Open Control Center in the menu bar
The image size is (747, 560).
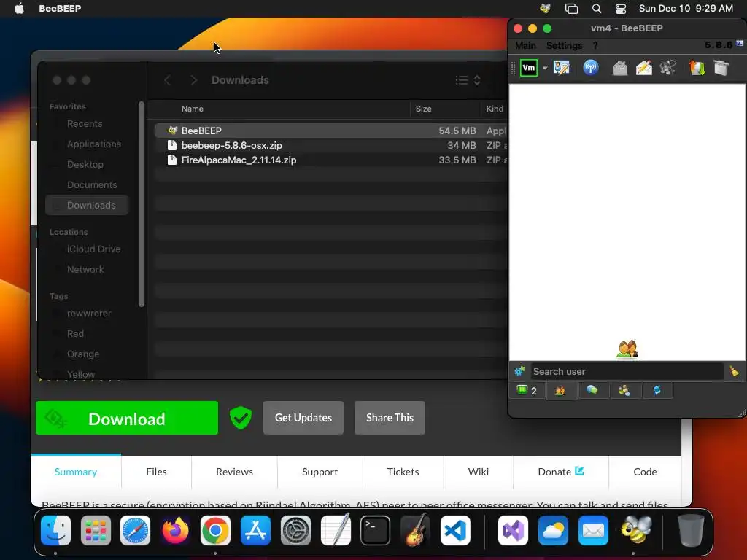pyautogui.click(x=621, y=9)
